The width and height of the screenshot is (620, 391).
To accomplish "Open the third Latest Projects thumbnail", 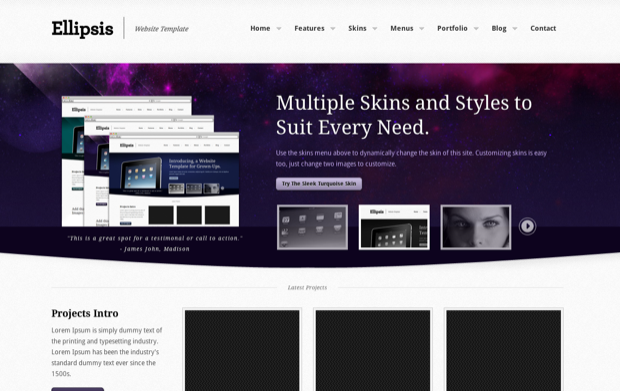I will [x=503, y=349].
